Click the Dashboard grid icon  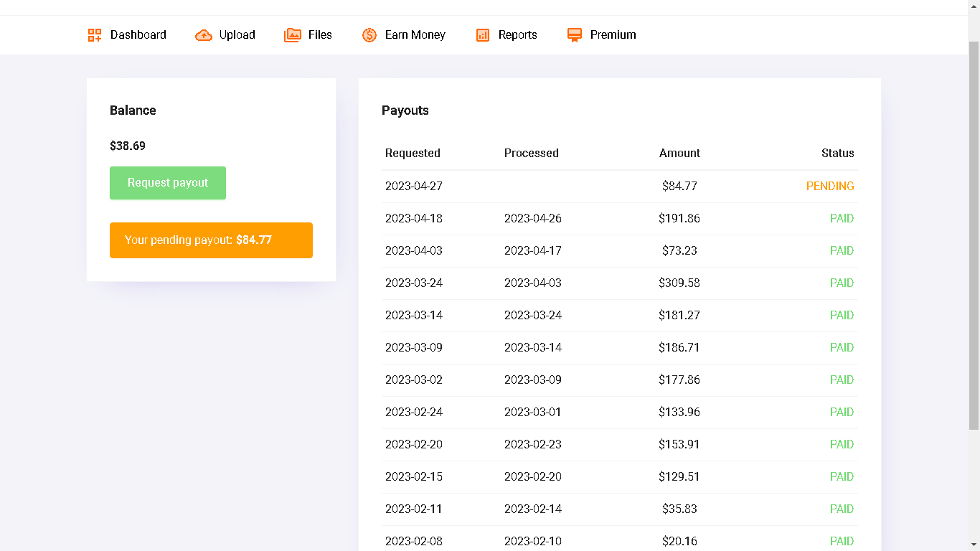coord(95,35)
